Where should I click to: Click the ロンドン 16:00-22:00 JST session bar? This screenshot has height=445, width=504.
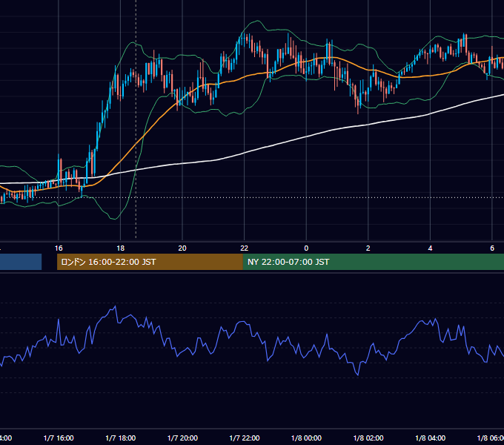pos(150,262)
